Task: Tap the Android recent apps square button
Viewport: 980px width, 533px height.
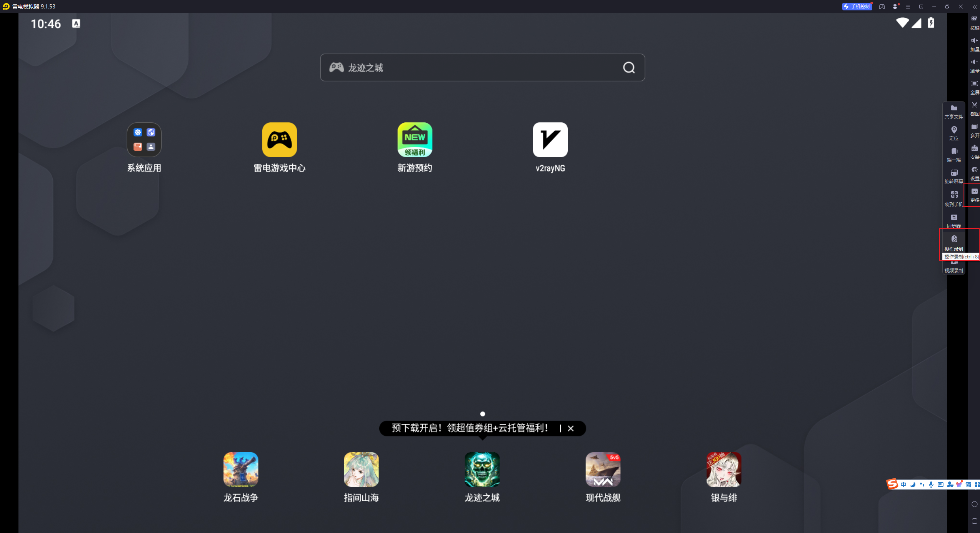Action: pos(974,521)
